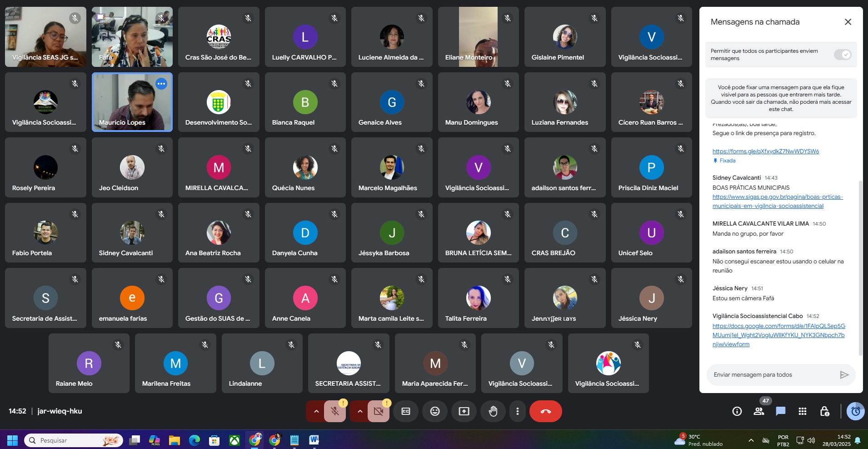Open host controls lock icon
Viewport: 868px width, 449px height.
pos(824,411)
